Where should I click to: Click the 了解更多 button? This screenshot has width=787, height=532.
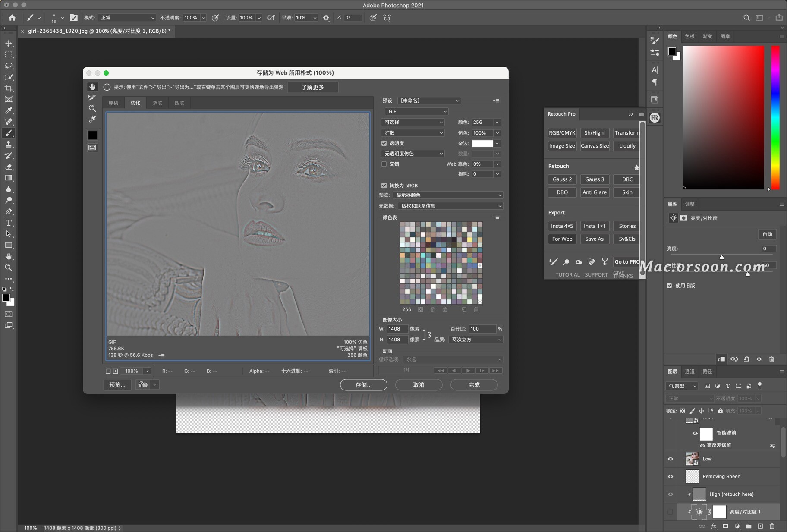coord(313,87)
